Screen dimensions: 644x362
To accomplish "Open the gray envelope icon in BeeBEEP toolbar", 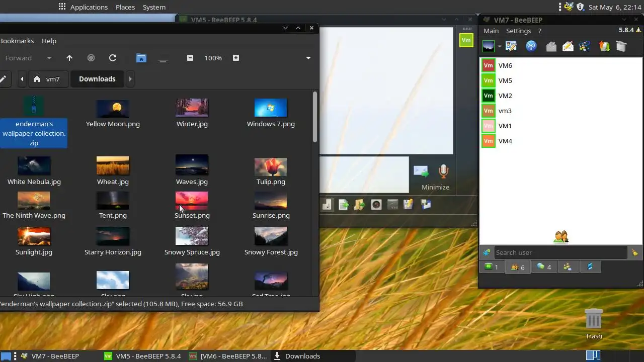I will coord(551,46).
